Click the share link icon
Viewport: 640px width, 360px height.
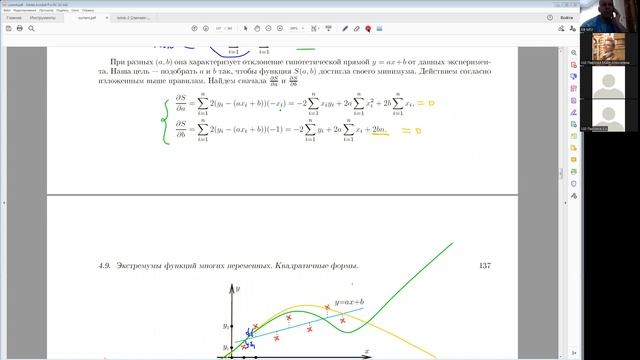coord(561,29)
